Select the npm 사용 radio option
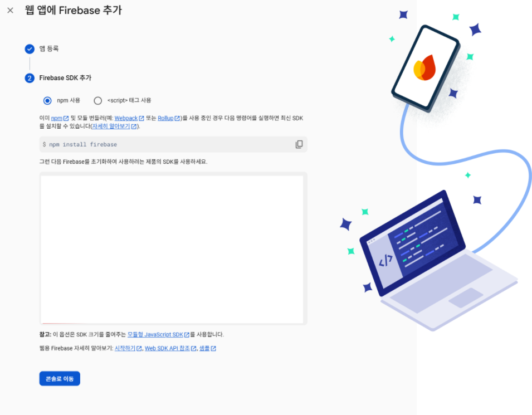The height and width of the screenshot is (415, 532). (47, 101)
